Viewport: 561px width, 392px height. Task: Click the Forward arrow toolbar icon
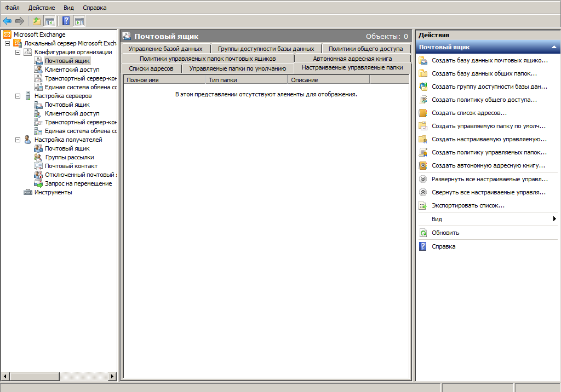[20, 21]
